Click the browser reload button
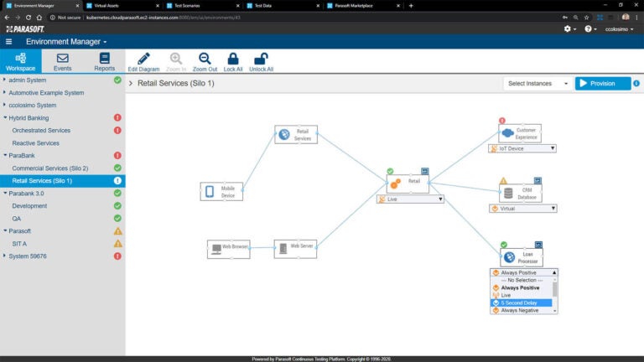The width and height of the screenshot is (644, 362). tap(29, 18)
